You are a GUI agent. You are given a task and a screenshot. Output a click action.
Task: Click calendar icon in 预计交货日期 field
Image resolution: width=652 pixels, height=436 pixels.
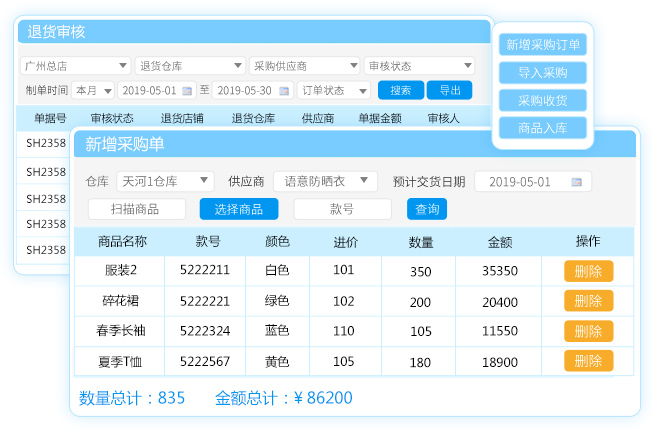(x=576, y=182)
